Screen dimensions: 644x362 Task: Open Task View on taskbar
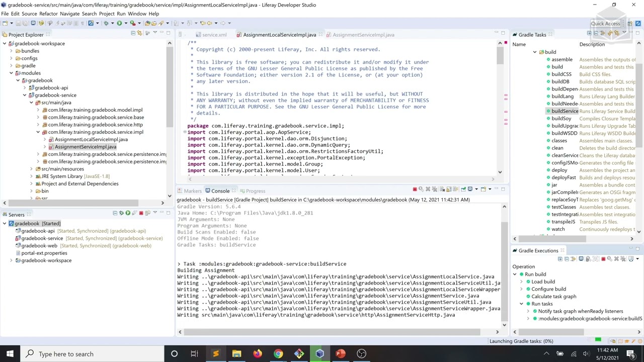coord(194,354)
